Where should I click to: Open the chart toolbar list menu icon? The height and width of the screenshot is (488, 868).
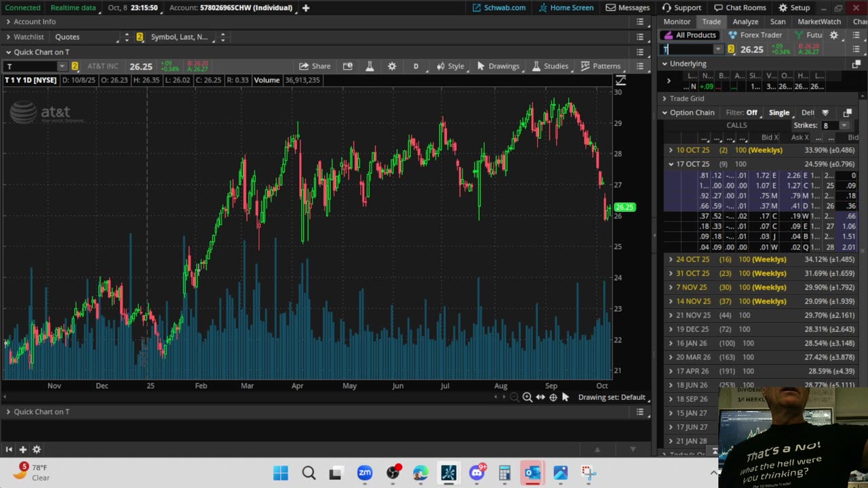639,66
